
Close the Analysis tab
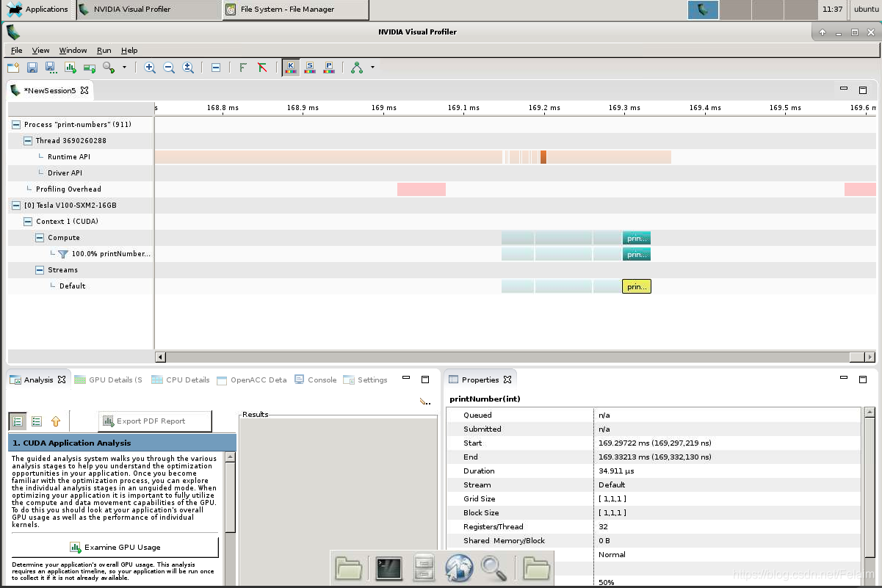point(62,380)
